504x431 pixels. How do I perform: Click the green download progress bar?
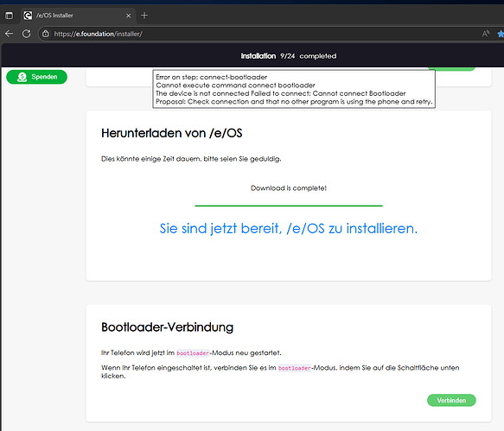click(289, 206)
